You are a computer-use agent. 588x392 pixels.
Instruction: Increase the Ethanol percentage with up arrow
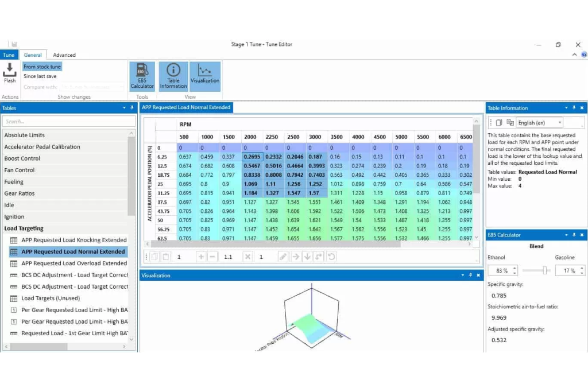[514, 268]
